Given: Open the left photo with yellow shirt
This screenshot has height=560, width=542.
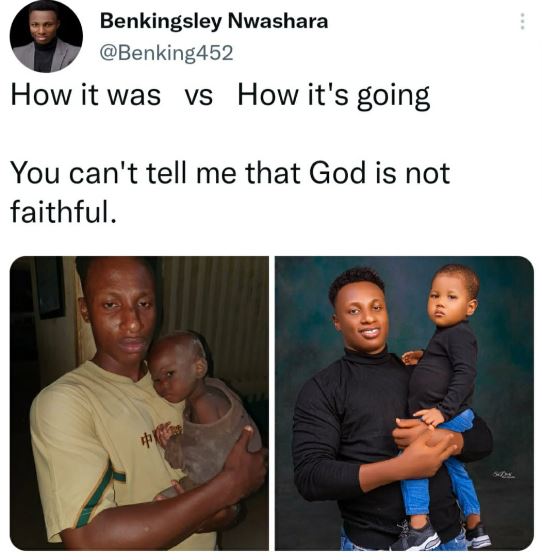Looking at the screenshot, I should [139, 403].
